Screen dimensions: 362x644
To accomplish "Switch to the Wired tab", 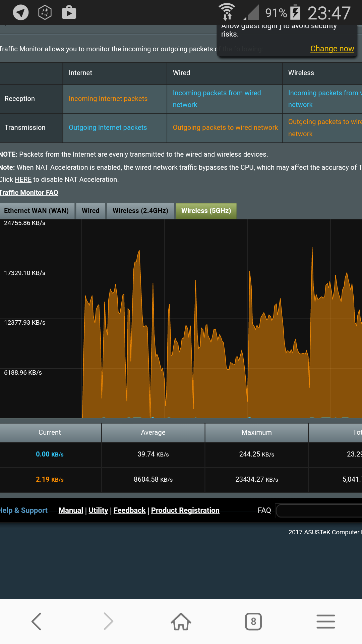I will pyautogui.click(x=90, y=211).
